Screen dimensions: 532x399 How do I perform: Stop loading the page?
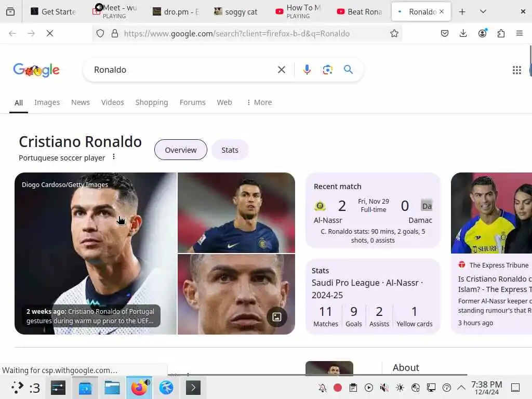(49, 33)
